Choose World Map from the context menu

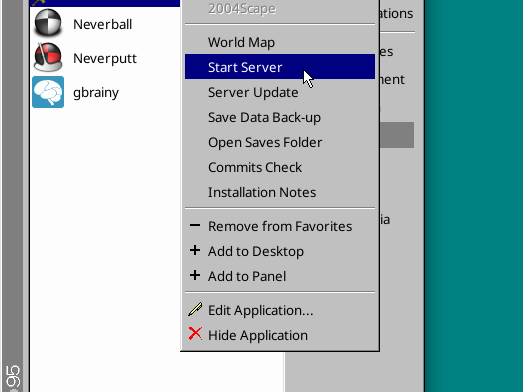(x=280, y=42)
